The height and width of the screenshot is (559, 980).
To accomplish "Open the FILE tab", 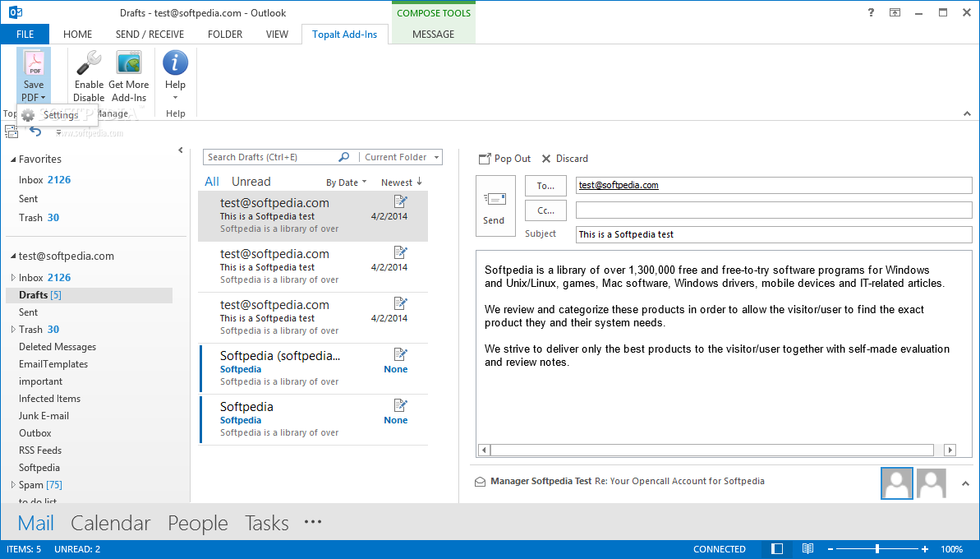I will pyautogui.click(x=25, y=35).
